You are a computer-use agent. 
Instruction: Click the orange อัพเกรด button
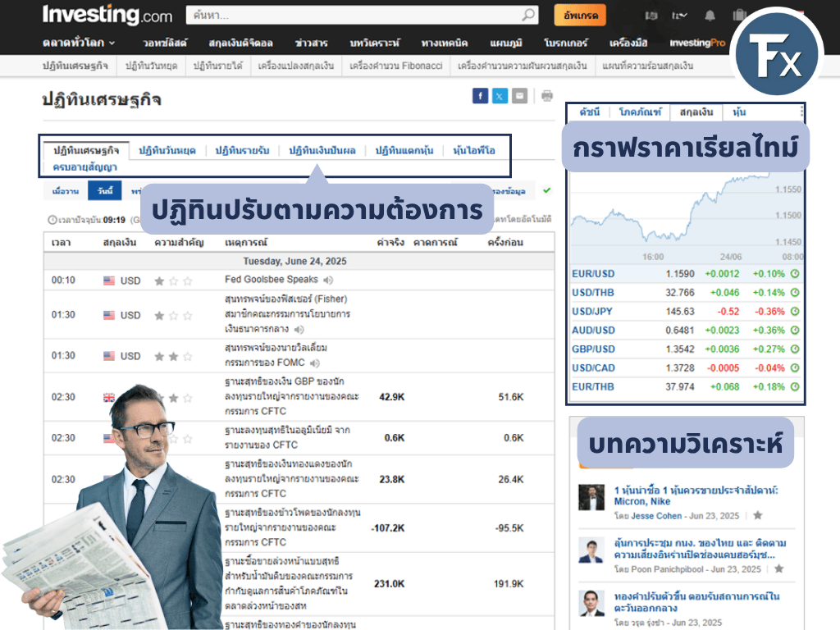point(580,15)
